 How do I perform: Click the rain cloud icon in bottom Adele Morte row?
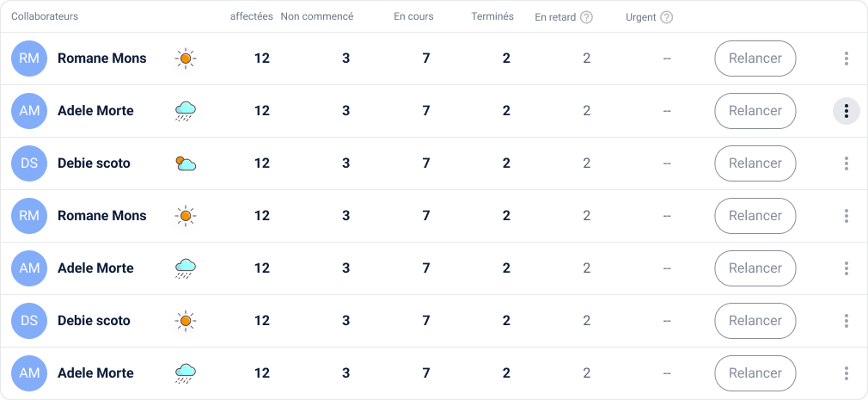(x=186, y=373)
